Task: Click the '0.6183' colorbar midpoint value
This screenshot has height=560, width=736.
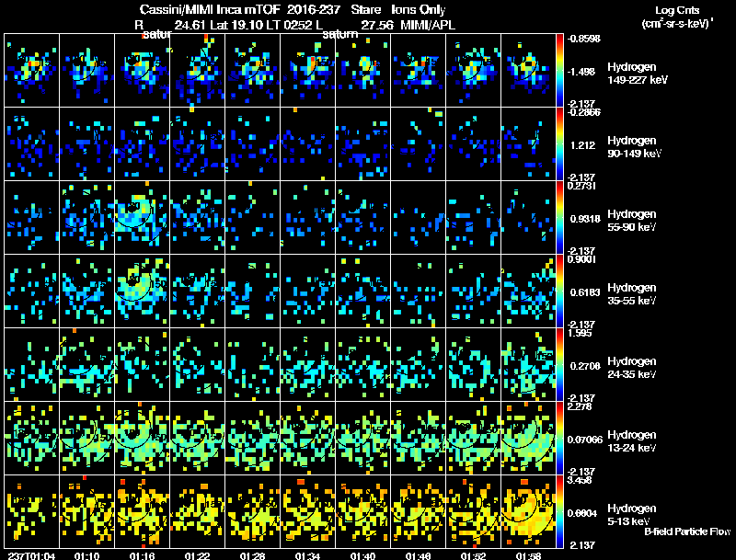Action: tap(585, 292)
